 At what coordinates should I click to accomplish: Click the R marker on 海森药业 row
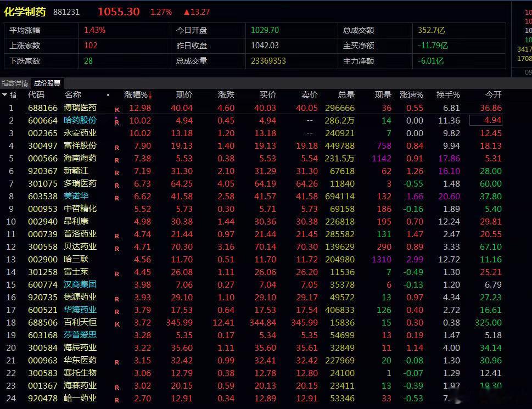click(x=117, y=387)
